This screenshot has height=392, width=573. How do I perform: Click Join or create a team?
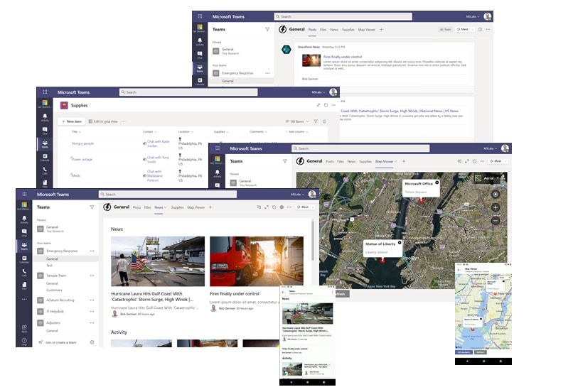(x=60, y=342)
